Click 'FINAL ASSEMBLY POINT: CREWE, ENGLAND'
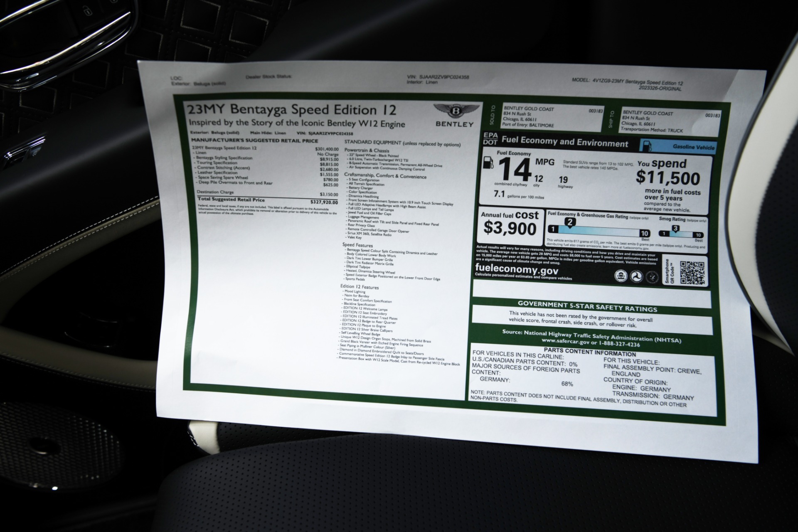Viewport: 798px width, 532px height. (x=652, y=371)
